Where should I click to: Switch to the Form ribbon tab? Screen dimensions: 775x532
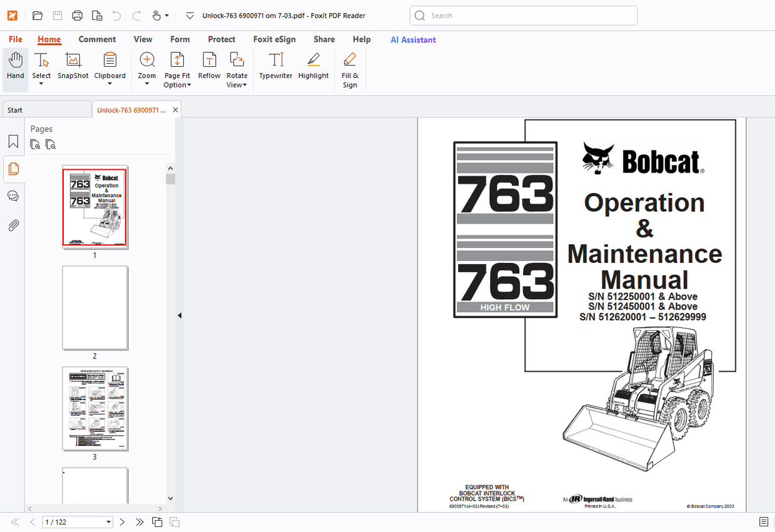pos(180,39)
